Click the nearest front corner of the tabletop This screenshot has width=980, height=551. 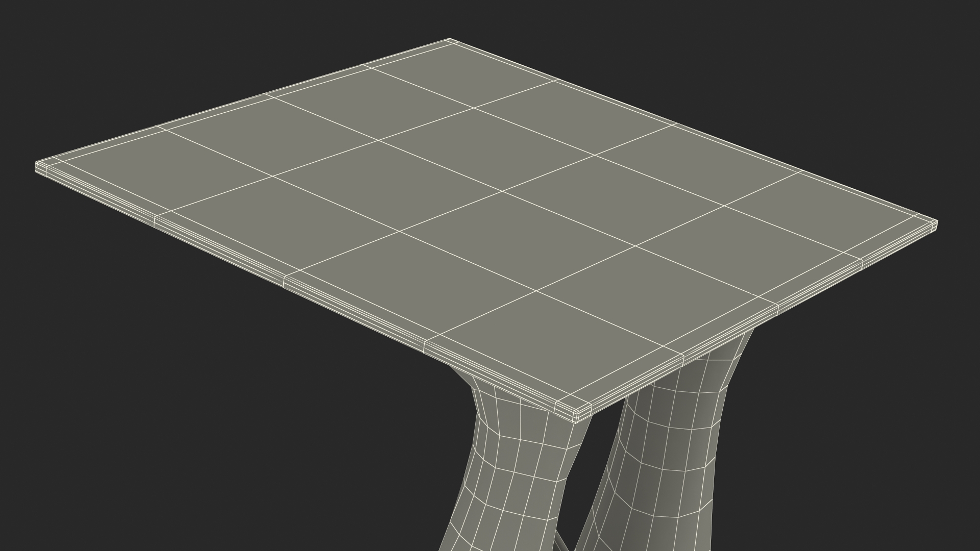point(576,414)
